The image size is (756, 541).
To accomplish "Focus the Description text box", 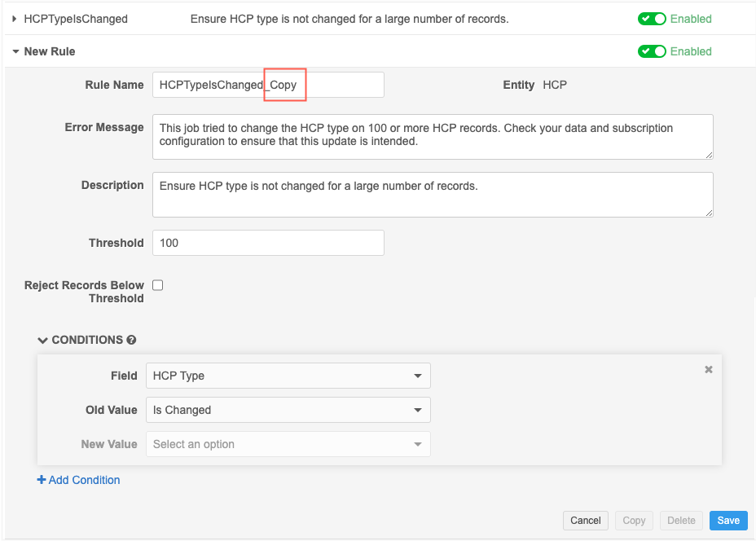I will pos(432,194).
